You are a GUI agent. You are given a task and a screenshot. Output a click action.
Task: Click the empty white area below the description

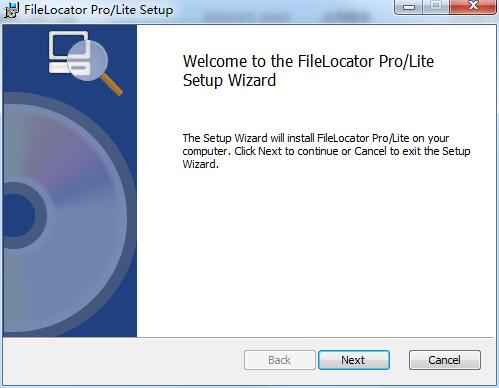pos(315,253)
